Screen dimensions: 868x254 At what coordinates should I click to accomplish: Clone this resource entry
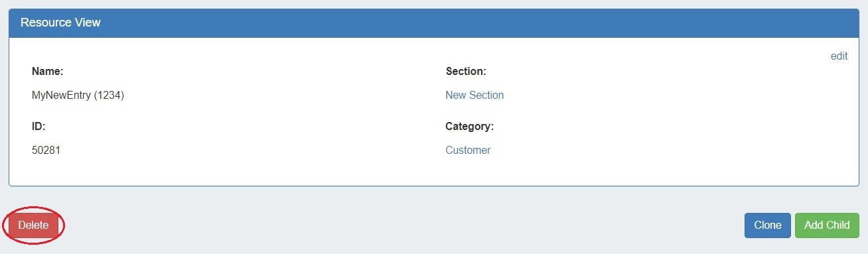pos(768,225)
